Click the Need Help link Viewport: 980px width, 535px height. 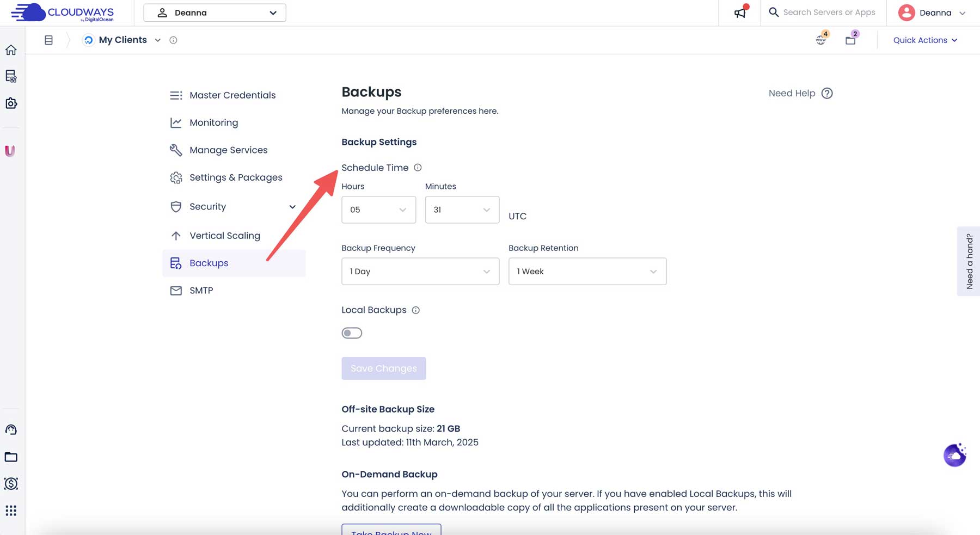pyautogui.click(x=792, y=93)
